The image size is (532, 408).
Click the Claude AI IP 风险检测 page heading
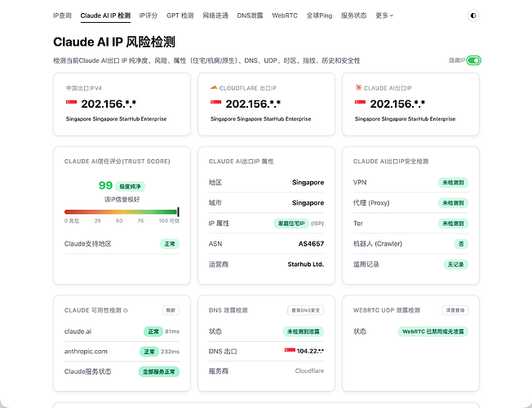(x=114, y=42)
